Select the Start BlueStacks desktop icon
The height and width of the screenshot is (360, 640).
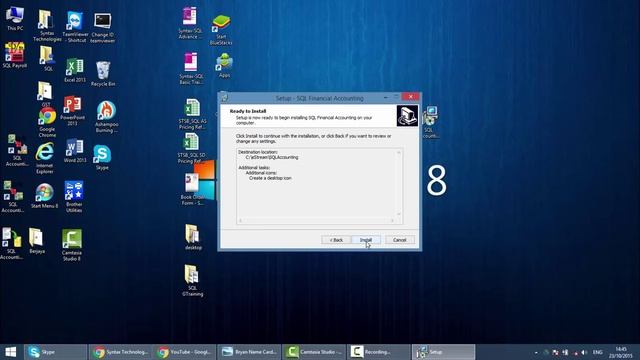[221, 29]
